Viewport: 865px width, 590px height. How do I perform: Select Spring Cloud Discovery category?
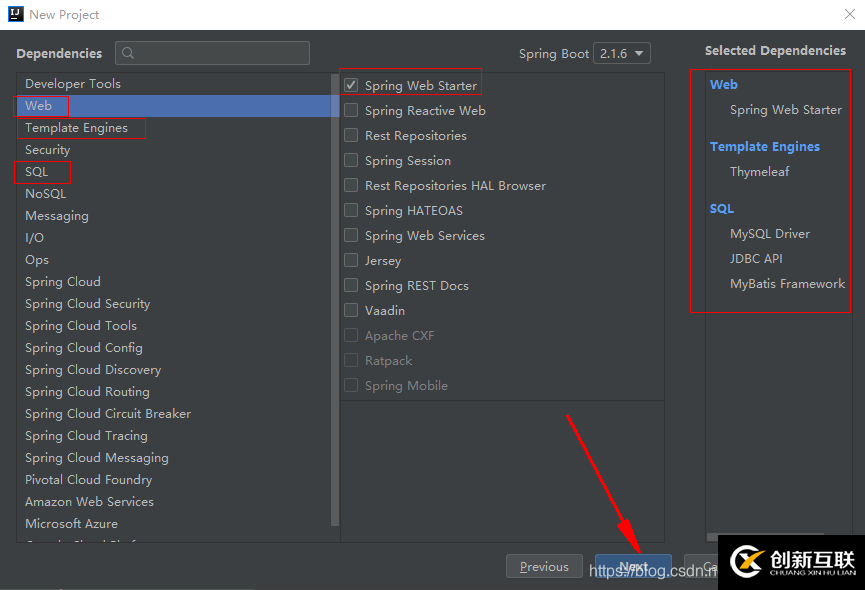174,370
